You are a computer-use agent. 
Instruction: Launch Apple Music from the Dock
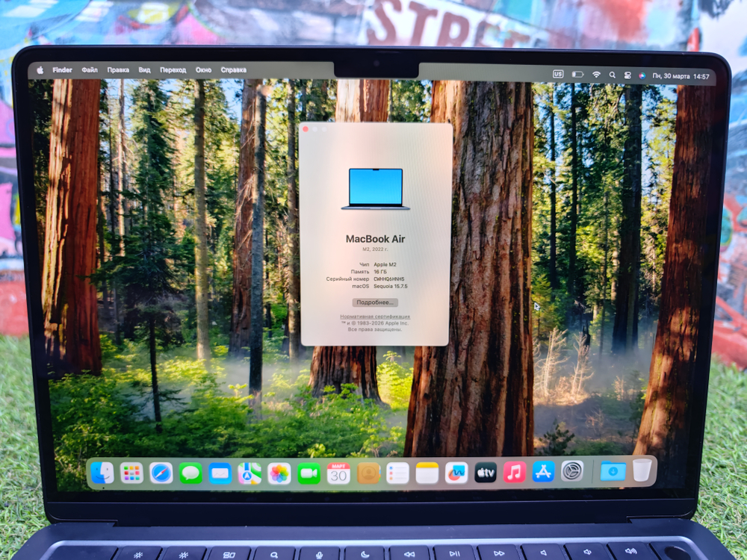(514, 473)
